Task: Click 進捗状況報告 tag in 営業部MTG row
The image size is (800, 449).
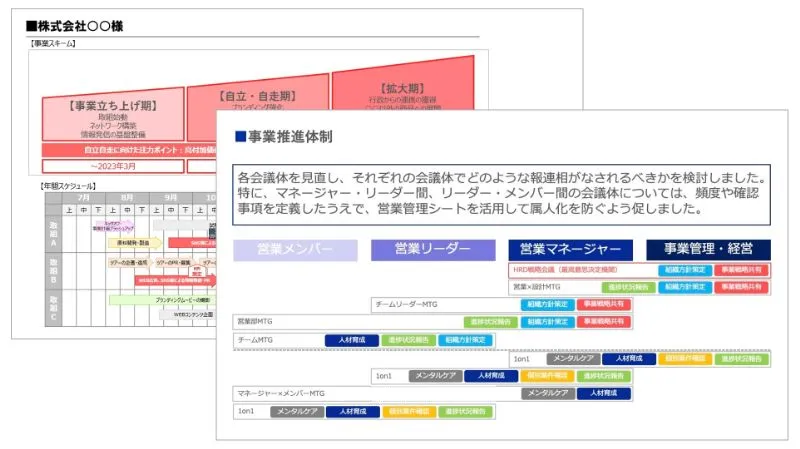Action: pyautogui.click(x=491, y=322)
